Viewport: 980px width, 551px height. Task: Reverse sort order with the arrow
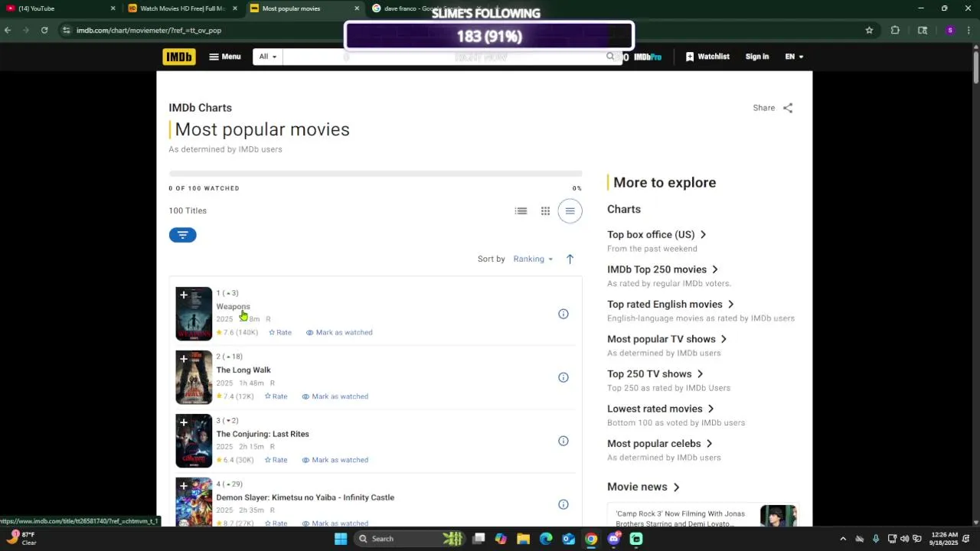pos(570,259)
